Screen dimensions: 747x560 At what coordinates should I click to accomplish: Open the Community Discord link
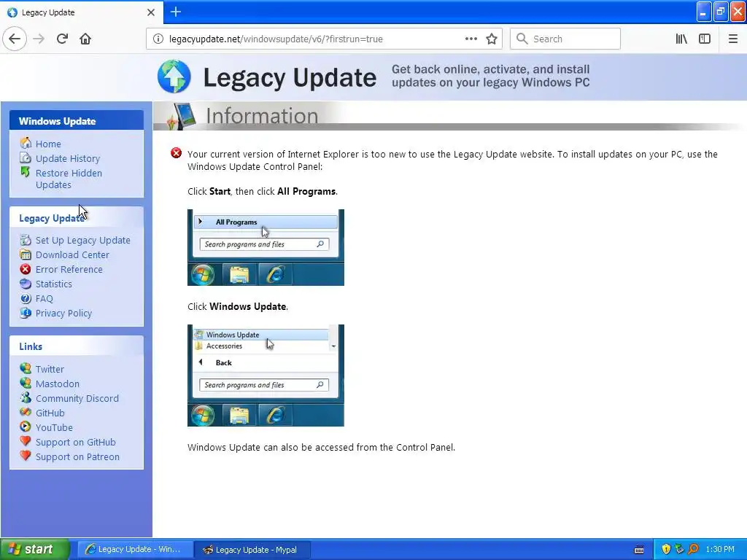click(77, 399)
